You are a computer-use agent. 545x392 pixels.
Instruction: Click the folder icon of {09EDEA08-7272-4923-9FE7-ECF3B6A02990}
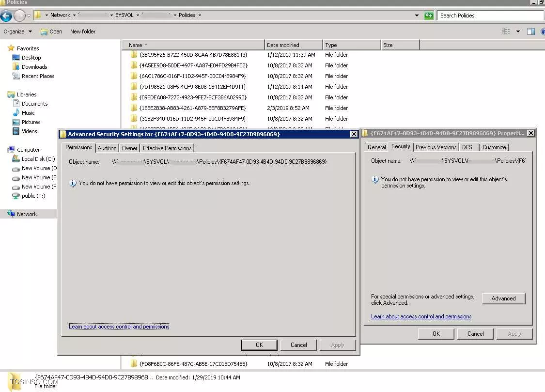[x=134, y=97]
